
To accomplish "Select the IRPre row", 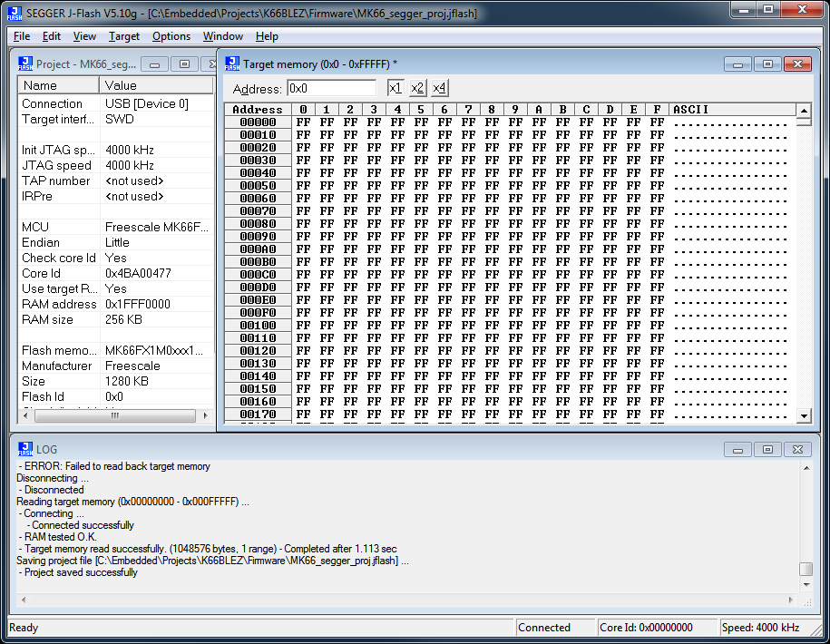I will click(116, 196).
